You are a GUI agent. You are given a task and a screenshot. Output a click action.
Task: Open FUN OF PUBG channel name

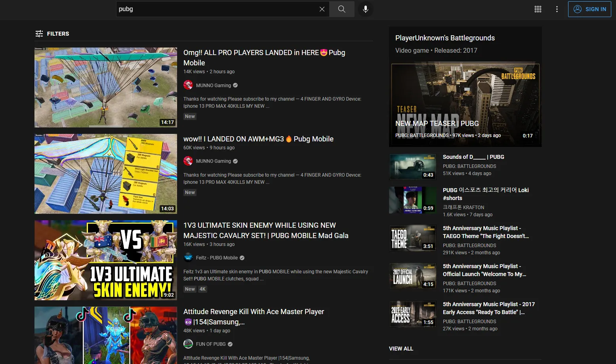[x=211, y=344]
